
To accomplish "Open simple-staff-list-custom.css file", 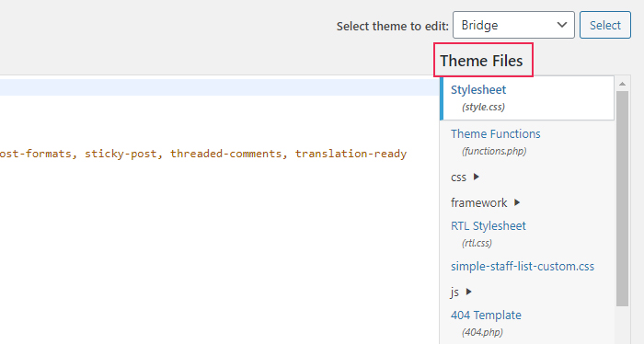I will [523, 267].
